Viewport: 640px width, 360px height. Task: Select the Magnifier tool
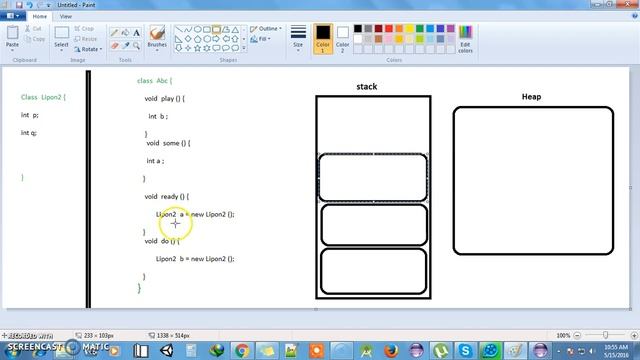click(x=136, y=46)
